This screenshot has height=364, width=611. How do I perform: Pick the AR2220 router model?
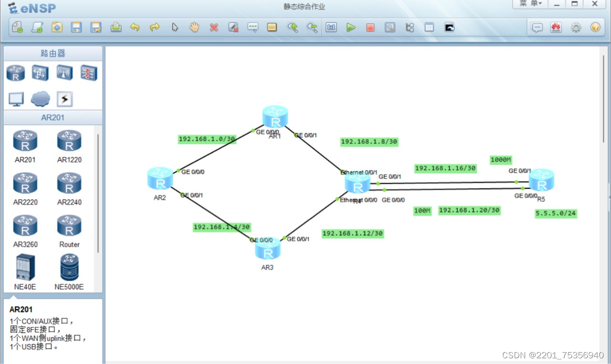tap(25, 189)
